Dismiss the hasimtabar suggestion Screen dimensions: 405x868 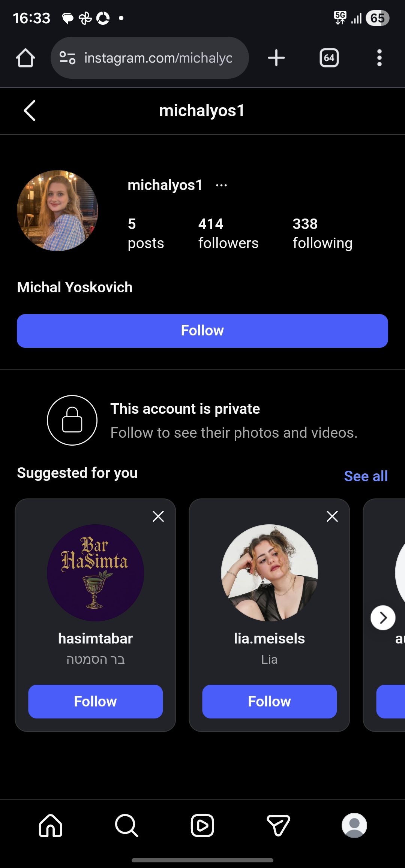click(x=158, y=516)
